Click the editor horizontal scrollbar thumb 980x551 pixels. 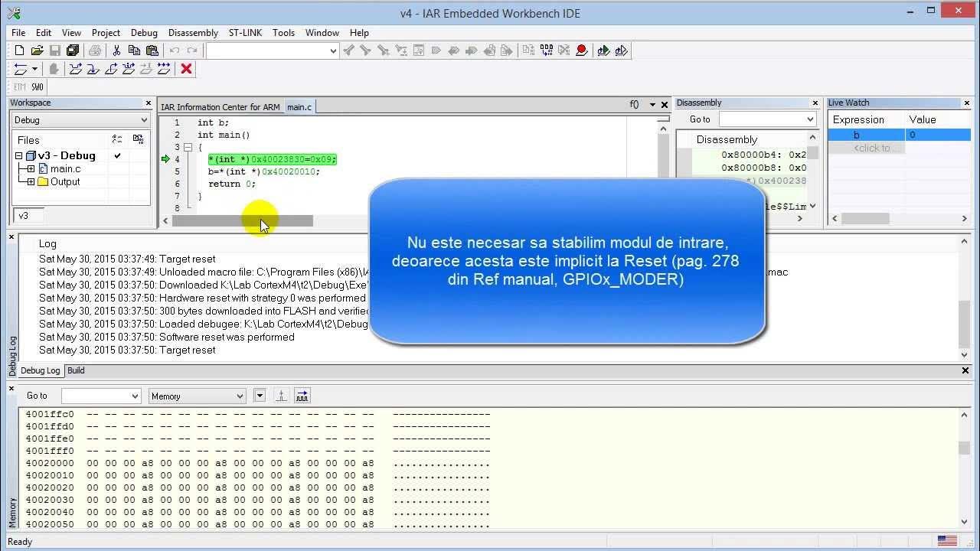pos(243,220)
